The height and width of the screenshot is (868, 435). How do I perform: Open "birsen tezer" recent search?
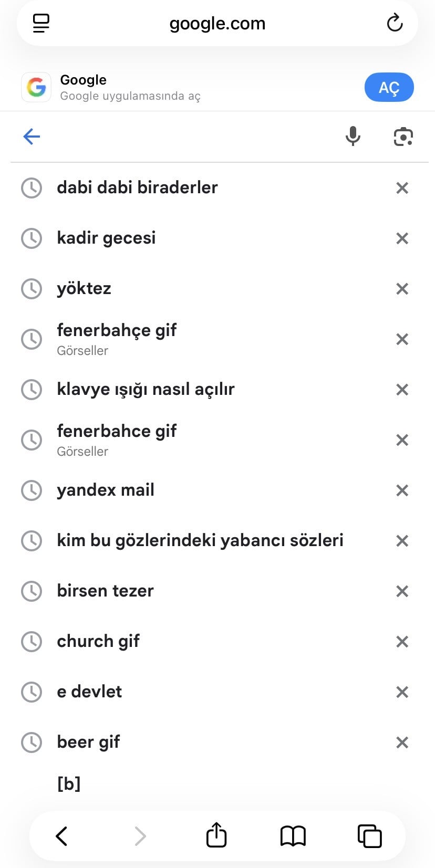pos(105,591)
